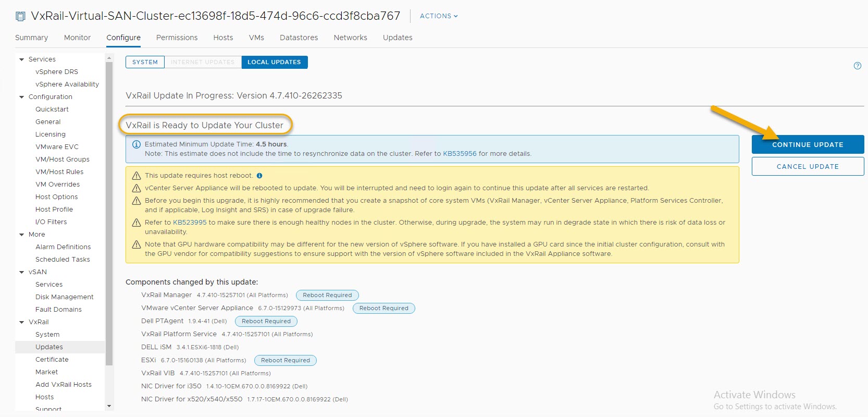Open the help question mark icon
This screenshot has width=868, height=417.
(857, 66)
